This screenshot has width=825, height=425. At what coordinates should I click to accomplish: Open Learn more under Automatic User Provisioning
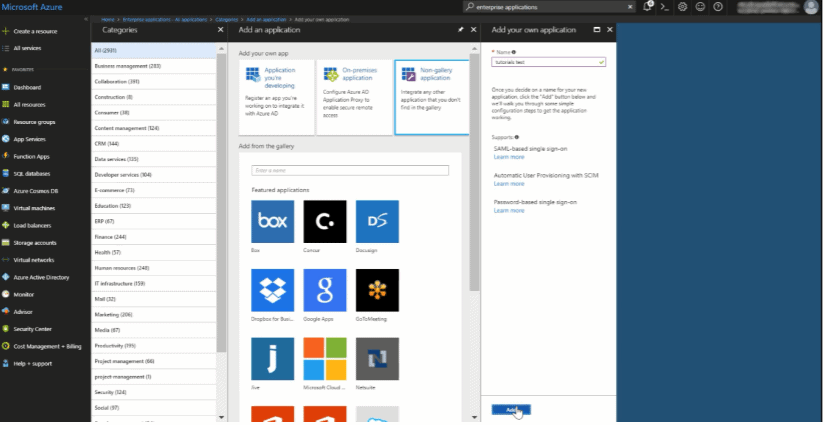click(509, 184)
